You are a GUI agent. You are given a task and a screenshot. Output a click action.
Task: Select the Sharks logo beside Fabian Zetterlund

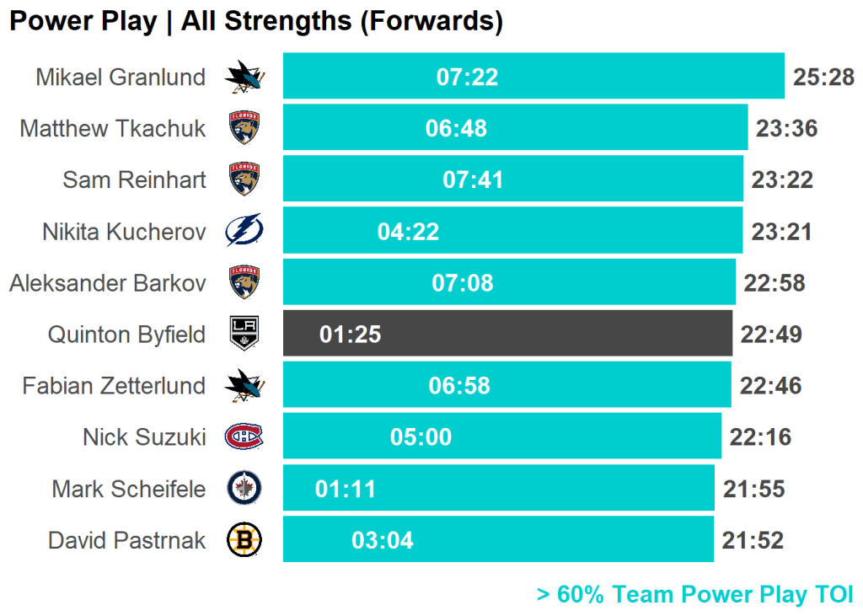click(x=244, y=385)
